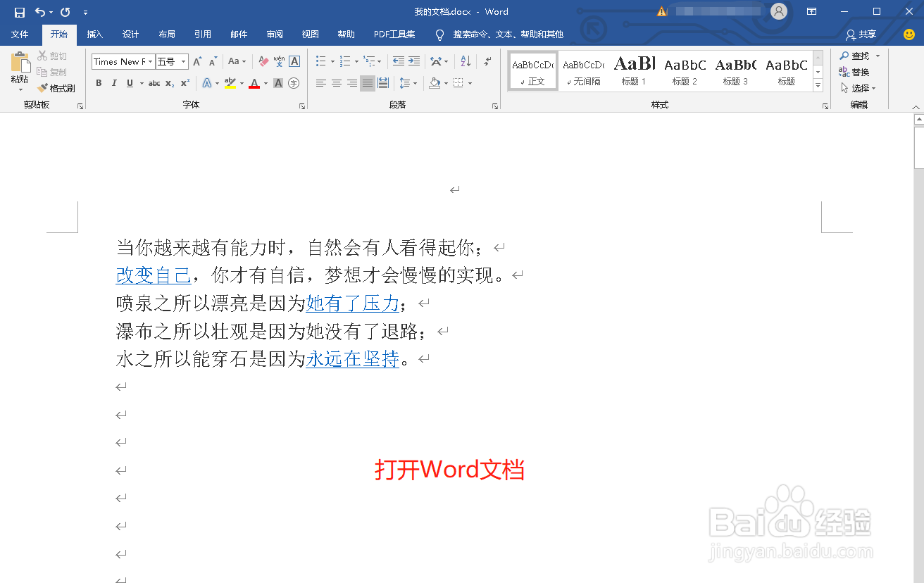Apply bold formatting with the B icon

tap(99, 83)
